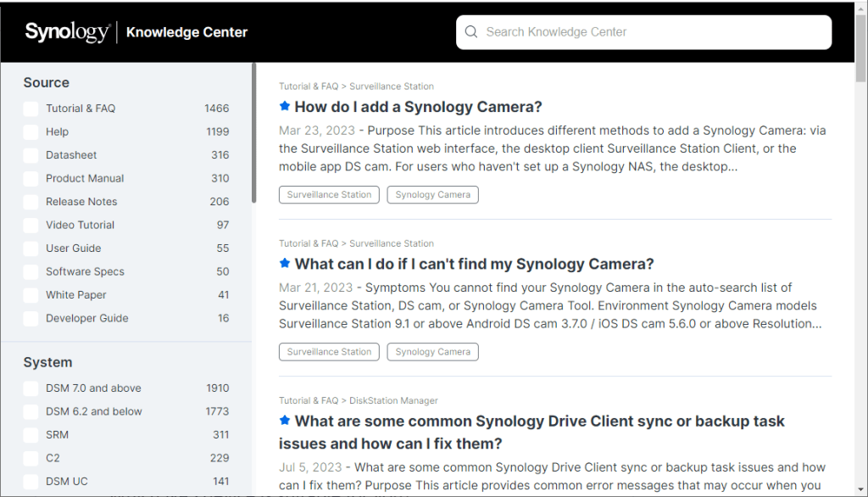Check the User Guide filter
The width and height of the screenshot is (868, 497).
[31, 248]
